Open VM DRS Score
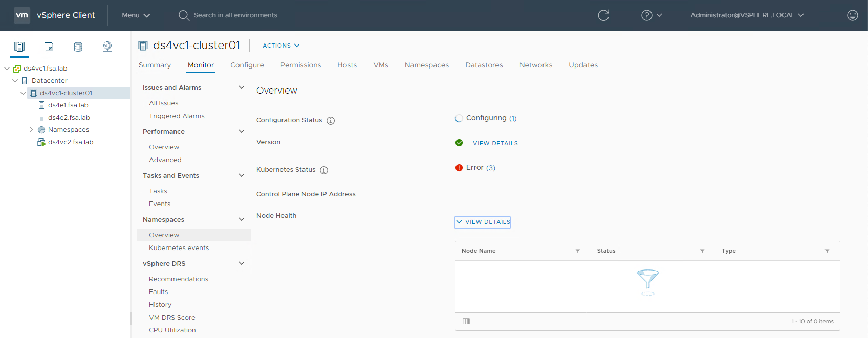This screenshot has width=868, height=338. coord(172,318)
